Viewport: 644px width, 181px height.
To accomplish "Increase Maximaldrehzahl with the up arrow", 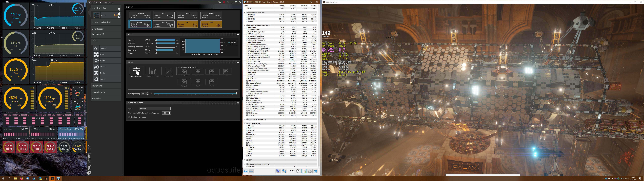I will [170, 112].
